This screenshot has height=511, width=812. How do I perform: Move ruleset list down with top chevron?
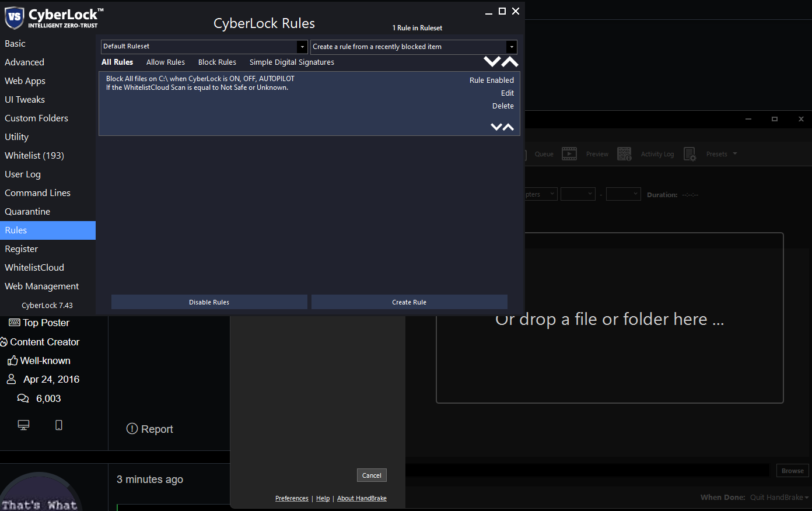492,61
